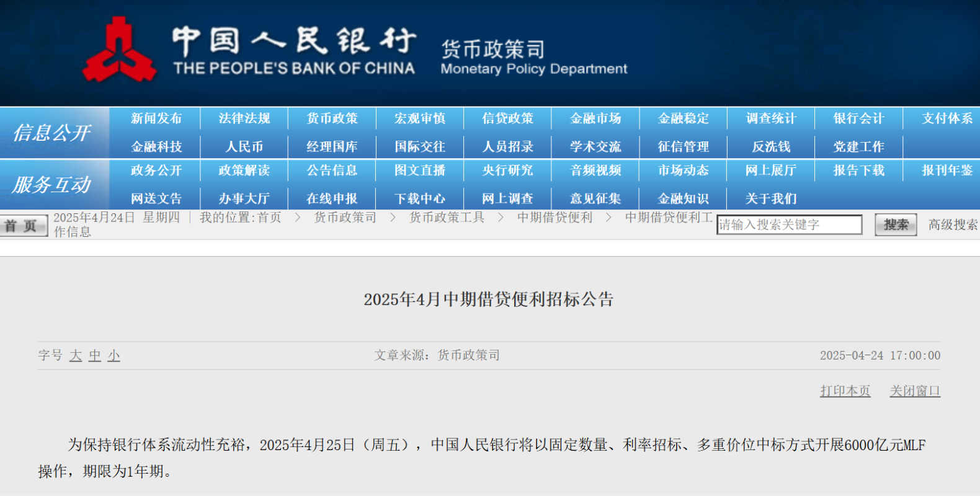Open the 新闻发布 menu item
980x496 pixels.
156,118
